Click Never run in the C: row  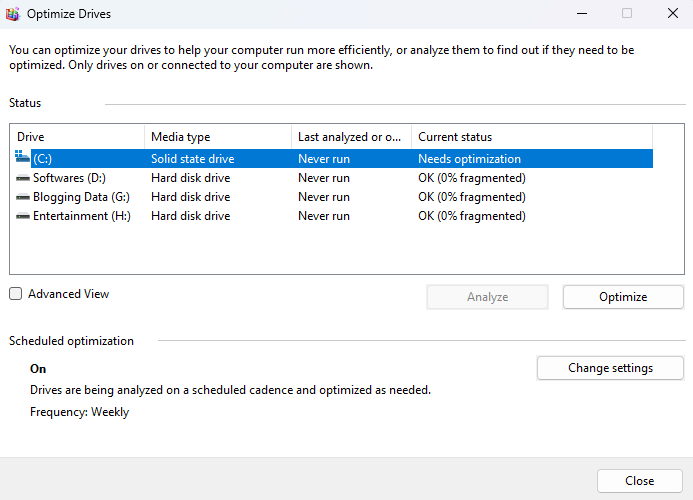click(324, 159)
